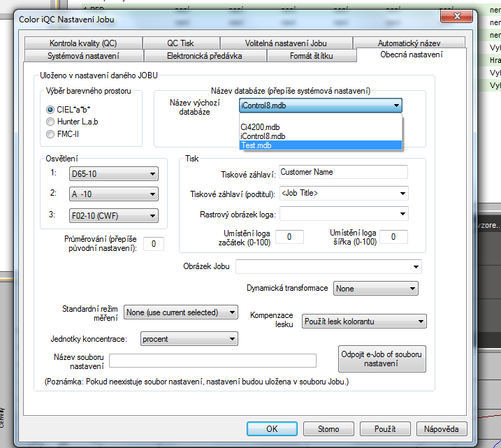Image resolution: width=501 pixels, height=448 pixels.
Task: Pick Test.mdb in the database list
Action: pos(321,145)
